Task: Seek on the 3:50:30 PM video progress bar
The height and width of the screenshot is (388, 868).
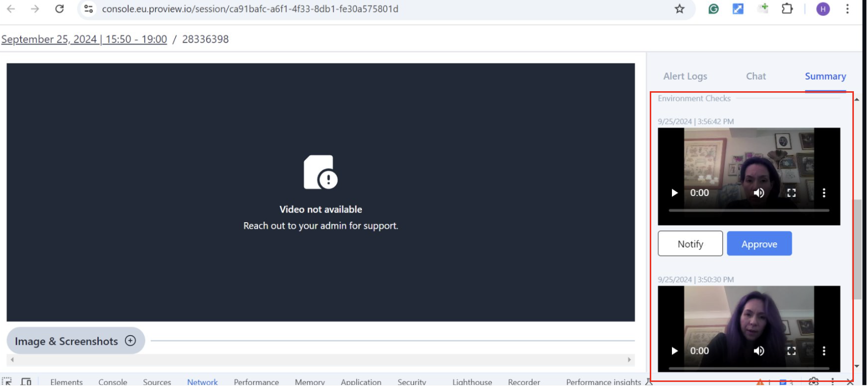Action: tap(749, 368)
